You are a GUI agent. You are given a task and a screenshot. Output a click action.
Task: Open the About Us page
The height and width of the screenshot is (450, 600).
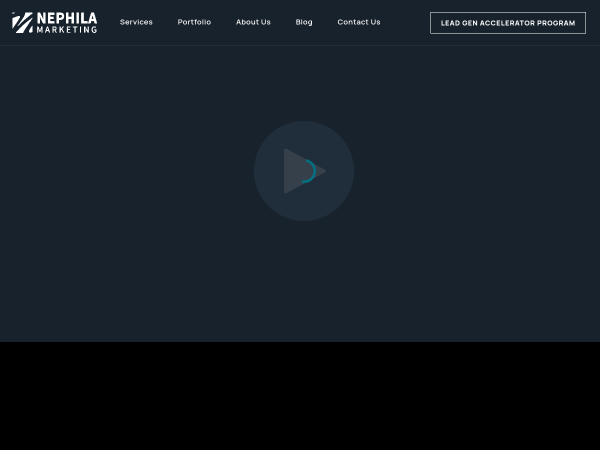(253, 22)
